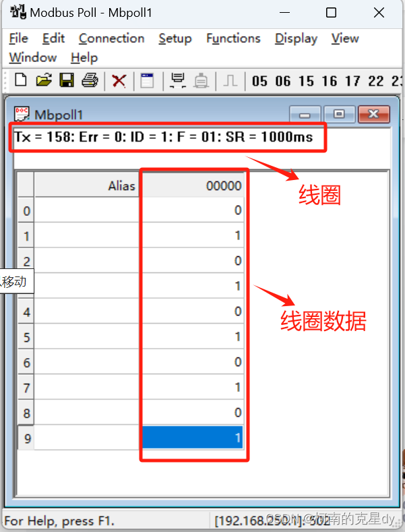This screenshot has width=405, height=532.
Task: Open the Edit menu
Action: click(x=53, y=38)
